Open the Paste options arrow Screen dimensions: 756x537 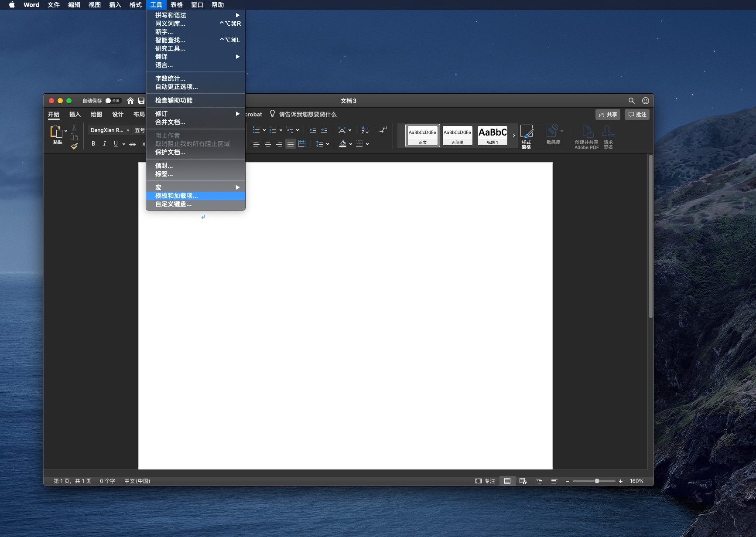pos(66,131)
